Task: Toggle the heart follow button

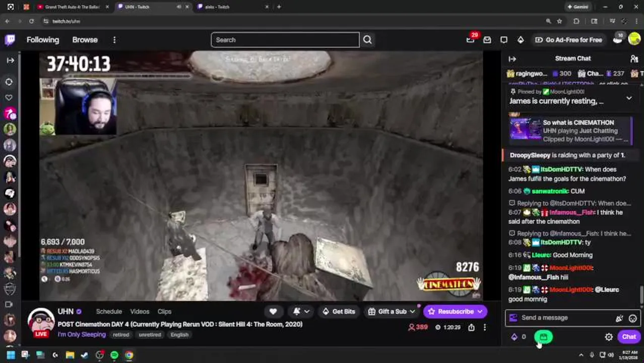Action: (x=273, y=312)
